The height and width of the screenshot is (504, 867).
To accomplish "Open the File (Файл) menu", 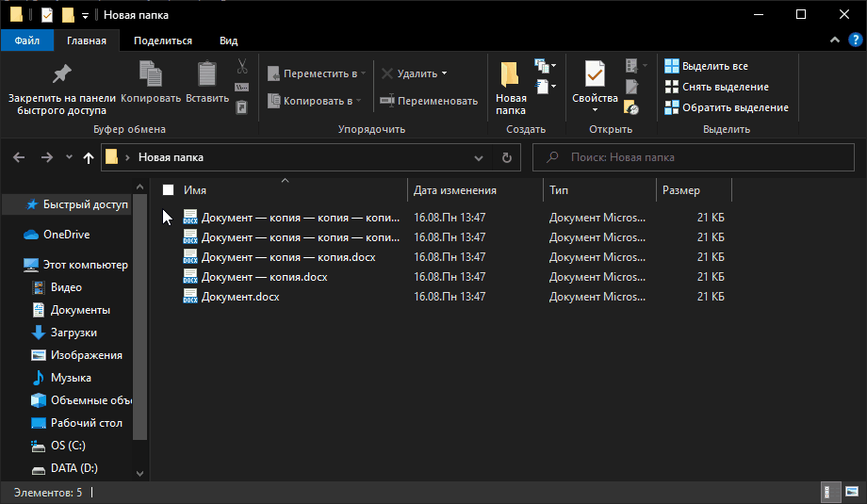I will pyautogui.click(x=27, y=41).
